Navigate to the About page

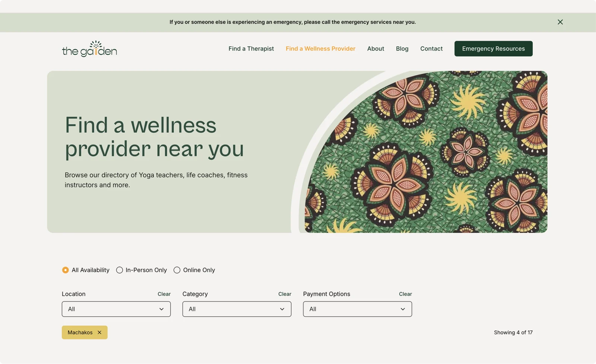coord(375,48)
